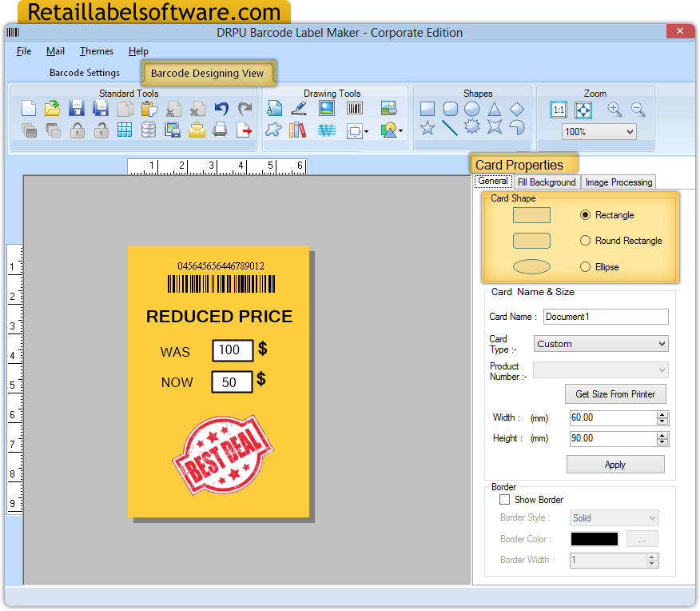The image size is (700, 611).
Task: Click the Zoom In magnifier icon
Action: (x=614, y=109)
